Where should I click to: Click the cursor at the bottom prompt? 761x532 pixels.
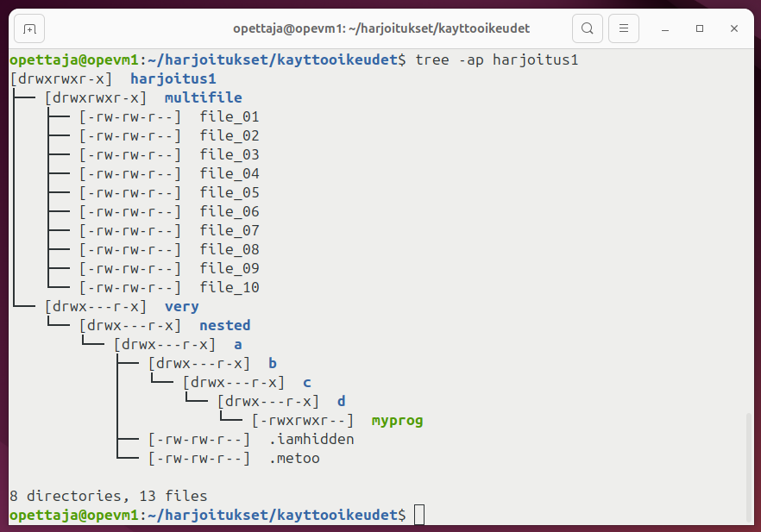pos(419,515)
